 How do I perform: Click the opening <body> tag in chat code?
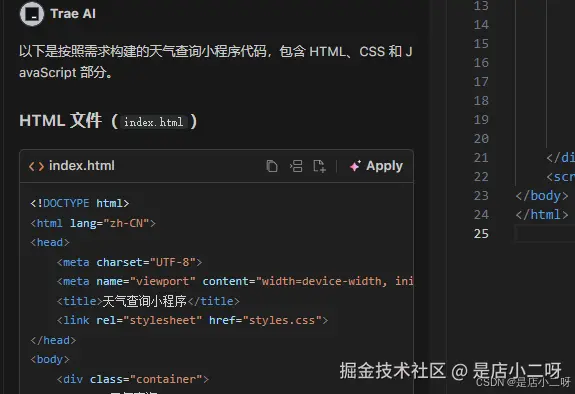(x=50, y=359)
